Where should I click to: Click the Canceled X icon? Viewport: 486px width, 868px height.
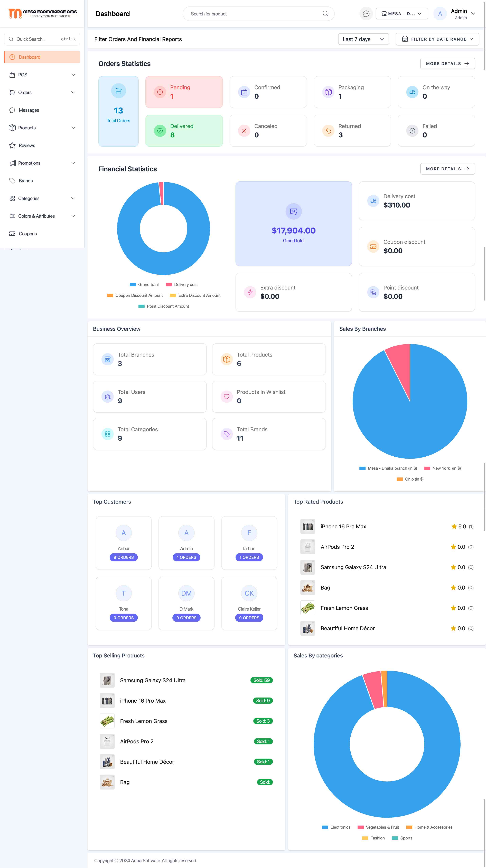[x=244, y=131]
